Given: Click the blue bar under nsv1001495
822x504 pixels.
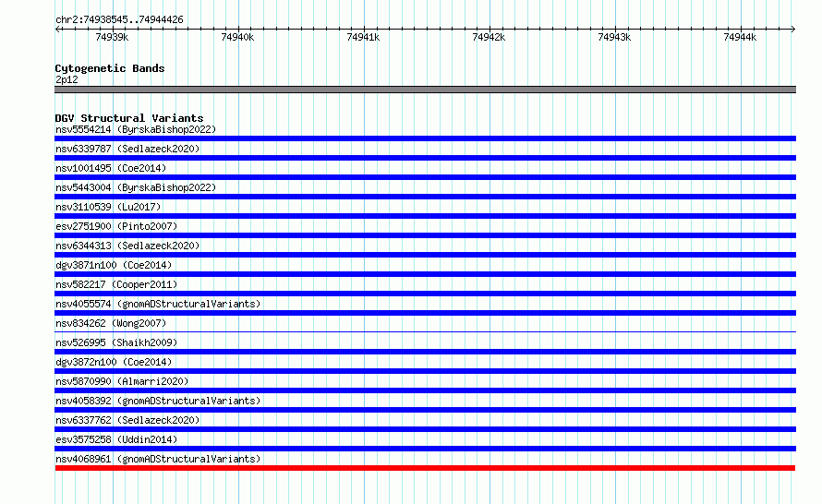Looking at the screenshot, I should click(425, 177).
